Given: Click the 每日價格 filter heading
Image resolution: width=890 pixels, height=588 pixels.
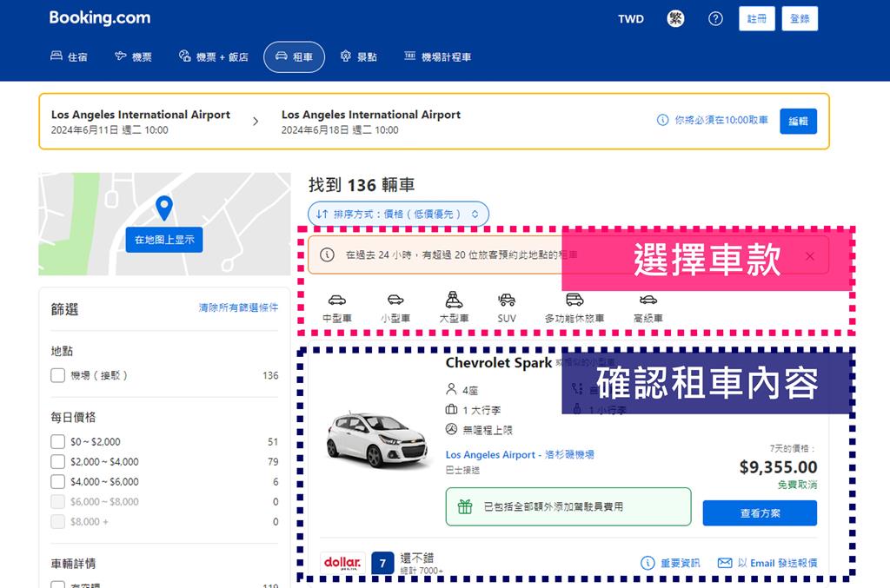Looking at the screenshot, I should pos(73,417).
